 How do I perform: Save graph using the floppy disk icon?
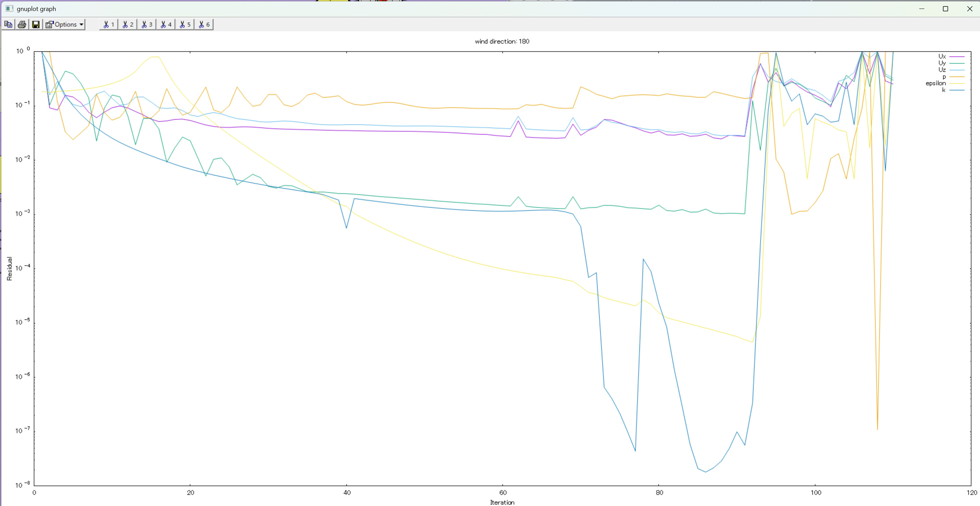click(36, 24)
